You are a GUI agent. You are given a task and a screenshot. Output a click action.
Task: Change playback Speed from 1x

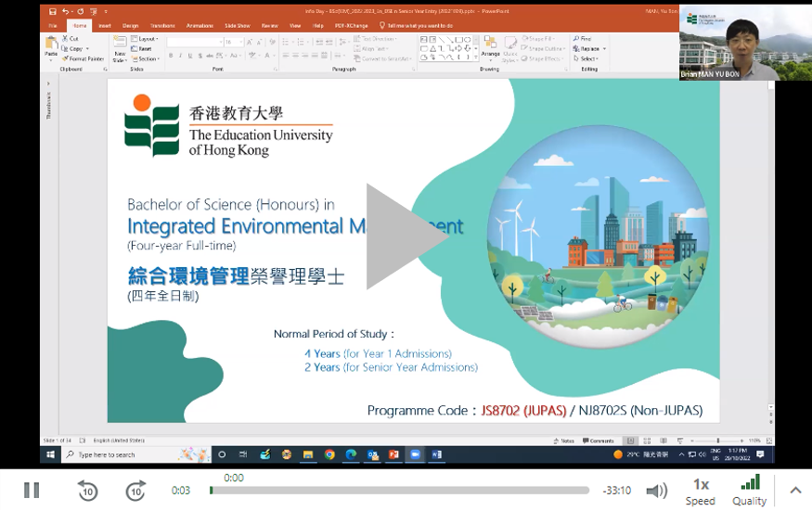(700, 492)
